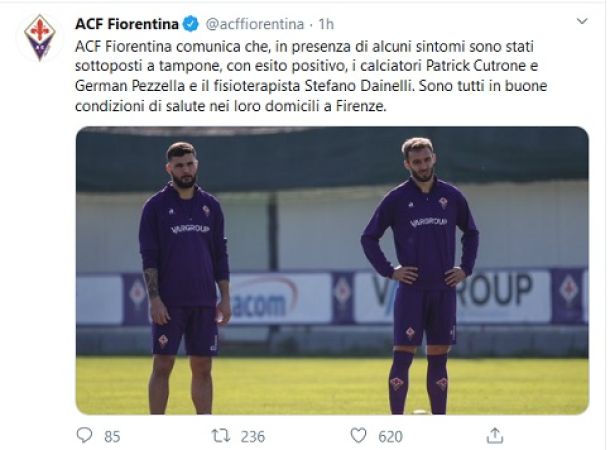Screen dimensions: 610x450
Task: Open the ACF Fiorentina profile avatar
Action: (x=41, y=36)
